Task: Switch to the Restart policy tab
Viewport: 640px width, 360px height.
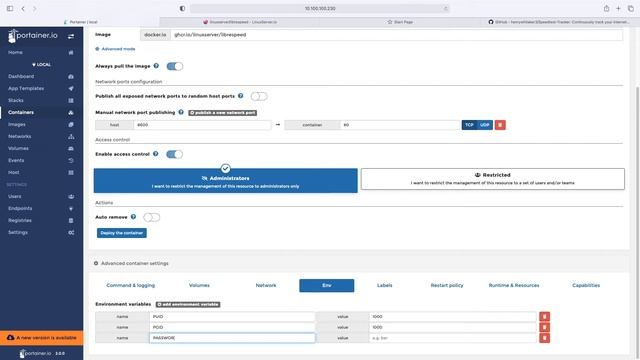Action: coord(447,285)
